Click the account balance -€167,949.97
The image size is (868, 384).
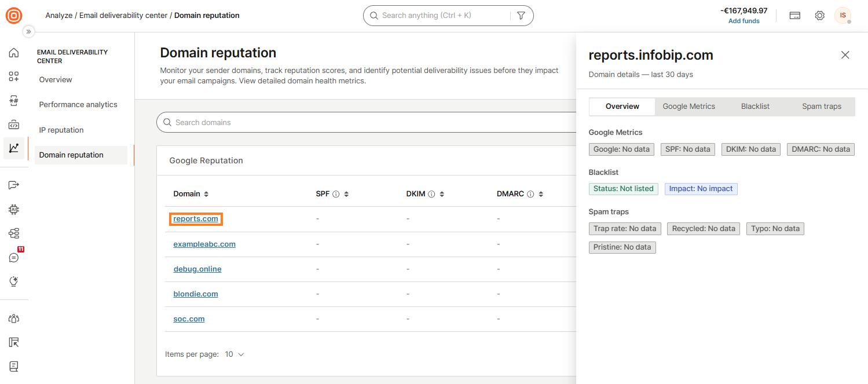(744, 10)
